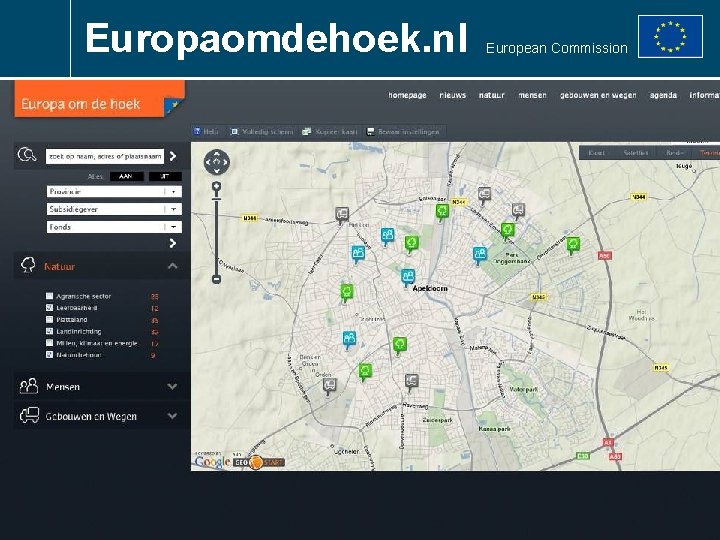720x540 pixels.
Task: Switch map to Kaart view
Action: (596, 153)
